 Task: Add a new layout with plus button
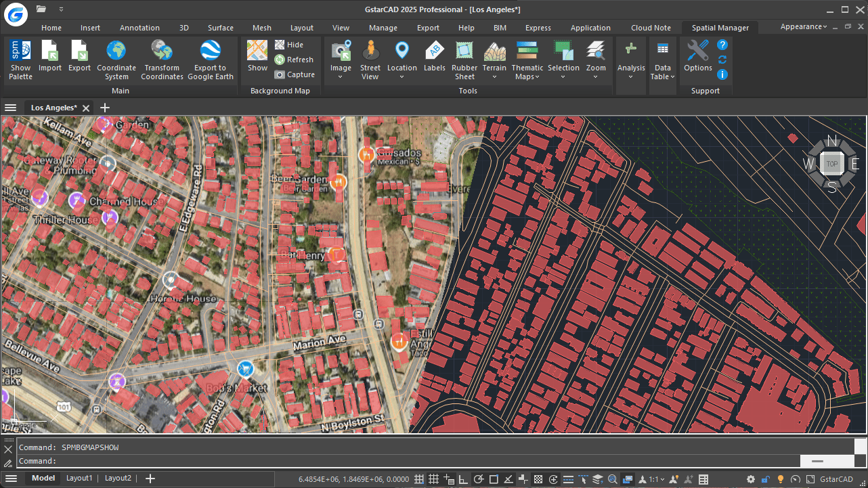[x=150, y=479]
